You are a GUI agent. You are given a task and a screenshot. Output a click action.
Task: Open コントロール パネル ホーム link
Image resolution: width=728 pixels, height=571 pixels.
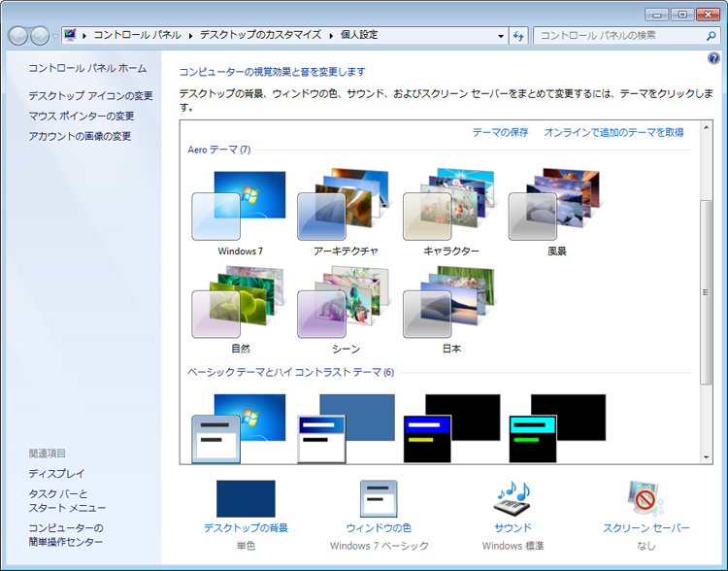tap(87, 68)
